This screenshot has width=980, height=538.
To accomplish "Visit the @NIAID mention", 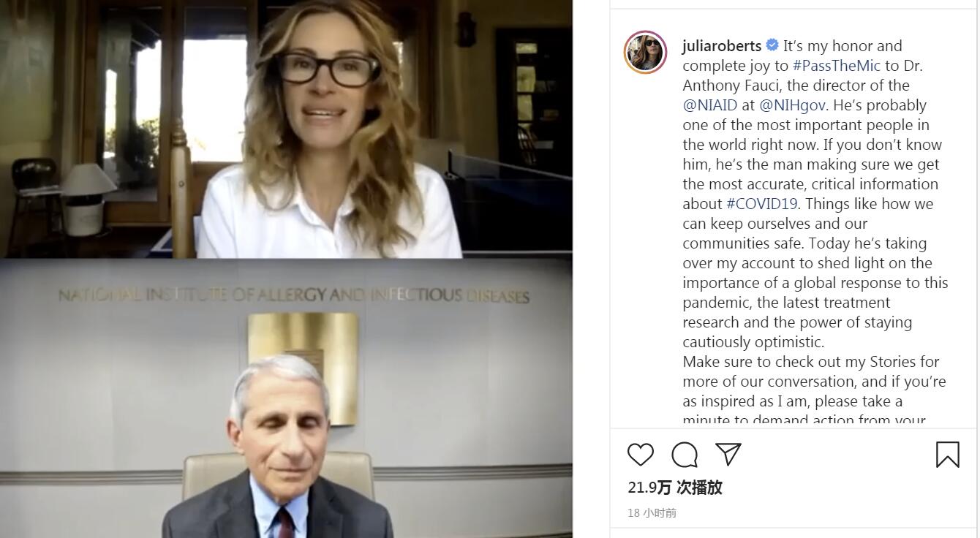I will pyautogui.click(x=710, y=105).
